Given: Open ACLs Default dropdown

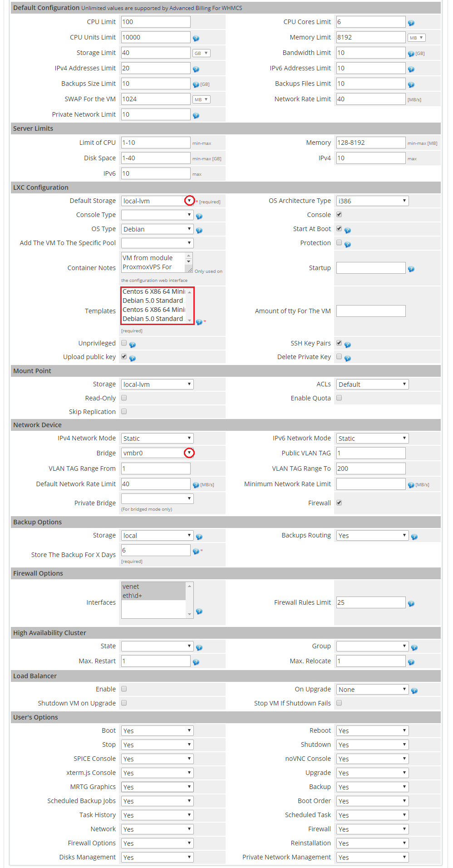Looking at the screenshot, I should (372, 384).
